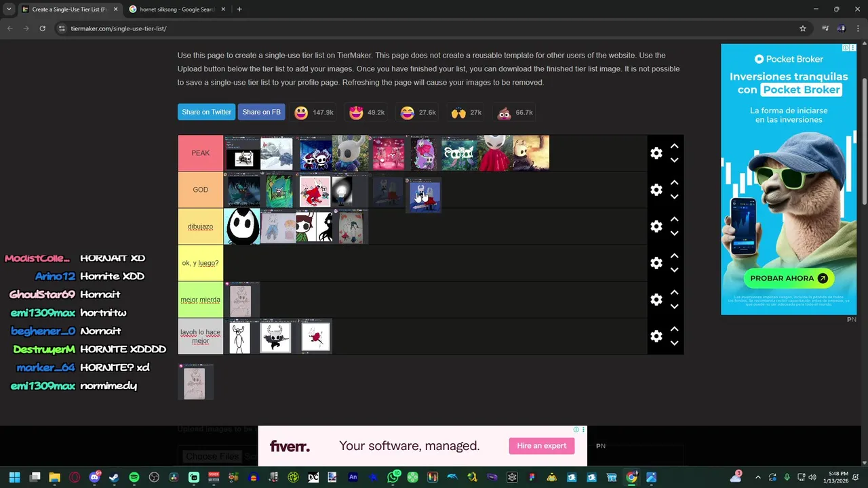Move PEAK tier row down with arrow
Viewport: 868px width, 488px height.
coord(674,160)
